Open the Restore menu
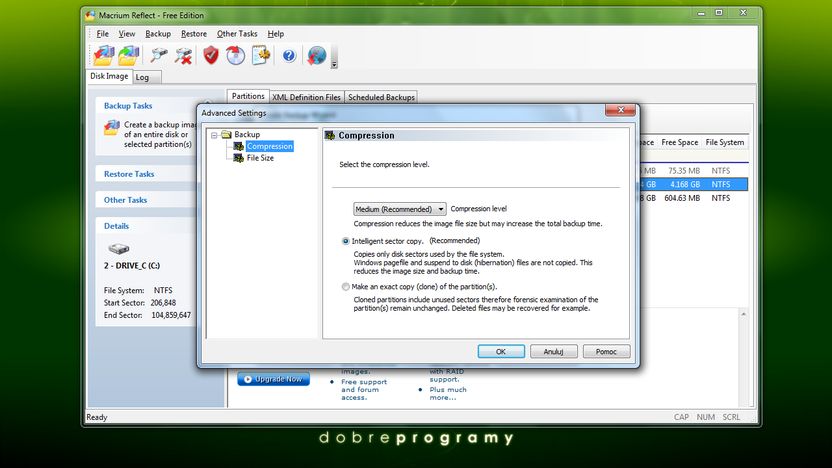The width and height of the screenshot is (832, 468). coord(194,34)
